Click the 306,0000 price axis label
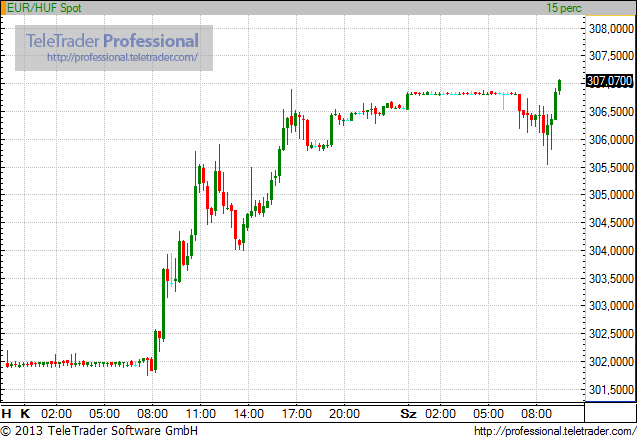 [x=611, y=139]
